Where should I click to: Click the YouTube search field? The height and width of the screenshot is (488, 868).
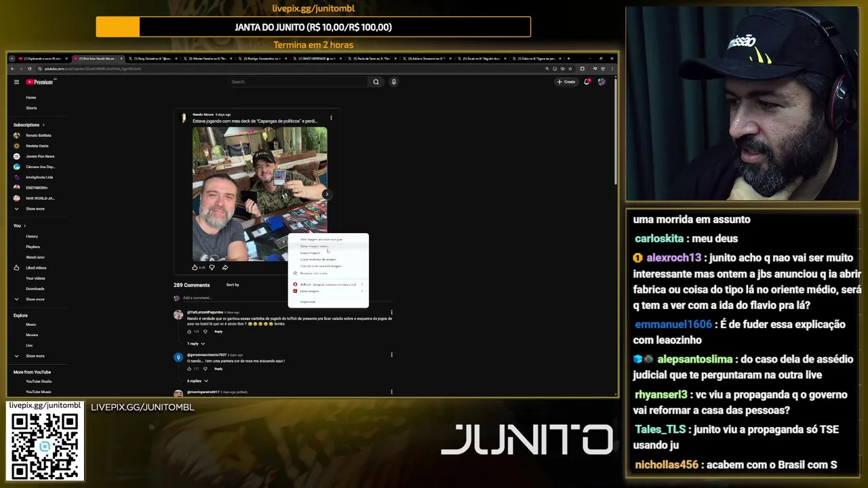(x=298, y=82)
